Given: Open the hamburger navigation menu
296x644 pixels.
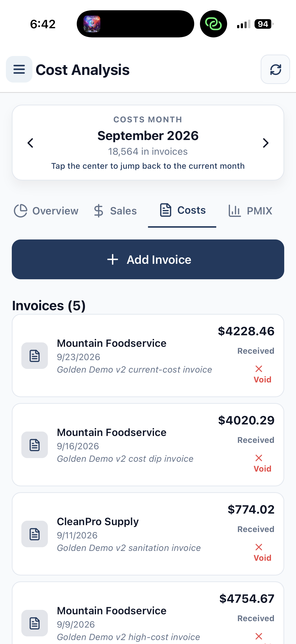Looking at the screenshot, I should point(19,69).
